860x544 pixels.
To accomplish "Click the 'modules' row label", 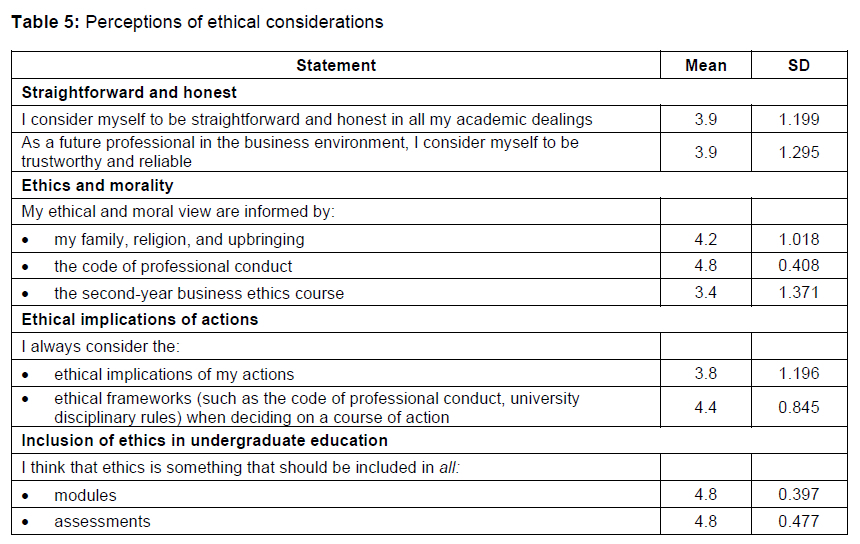I will [x=85, y=495].
